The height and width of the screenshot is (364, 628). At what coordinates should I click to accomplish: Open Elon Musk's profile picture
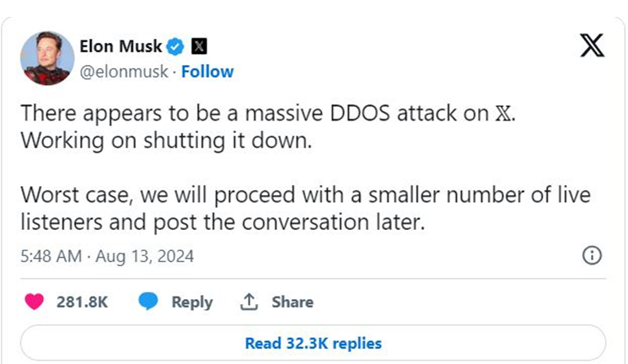47,56
